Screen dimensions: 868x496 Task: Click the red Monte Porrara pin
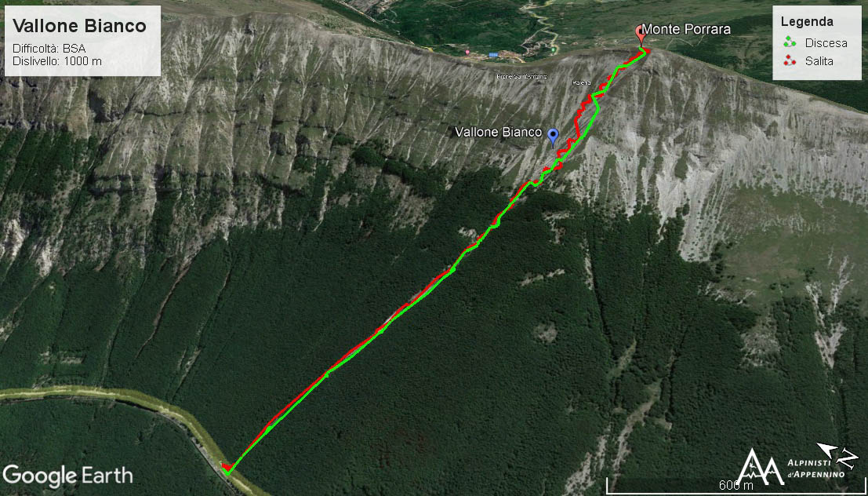tap(641, 35)
